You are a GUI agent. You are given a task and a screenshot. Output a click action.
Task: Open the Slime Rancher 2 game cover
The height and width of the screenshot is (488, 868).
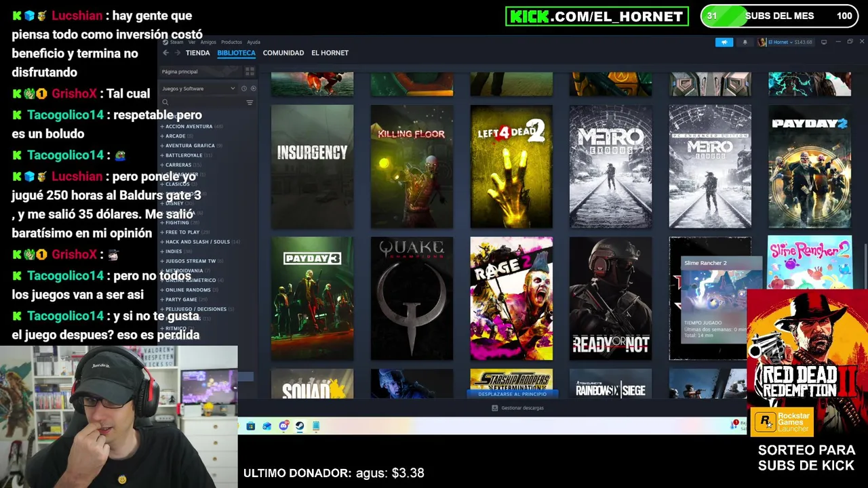pos(810,262)
